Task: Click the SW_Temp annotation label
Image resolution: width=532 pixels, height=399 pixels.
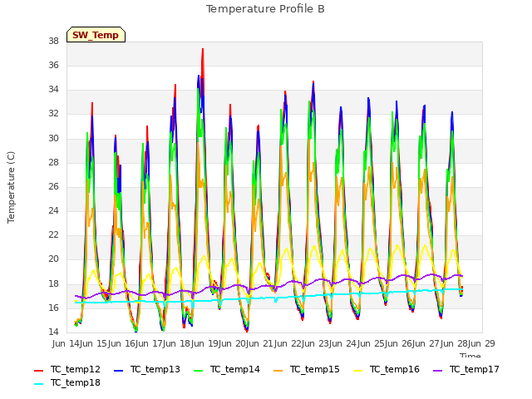Action: pos(96,35)
